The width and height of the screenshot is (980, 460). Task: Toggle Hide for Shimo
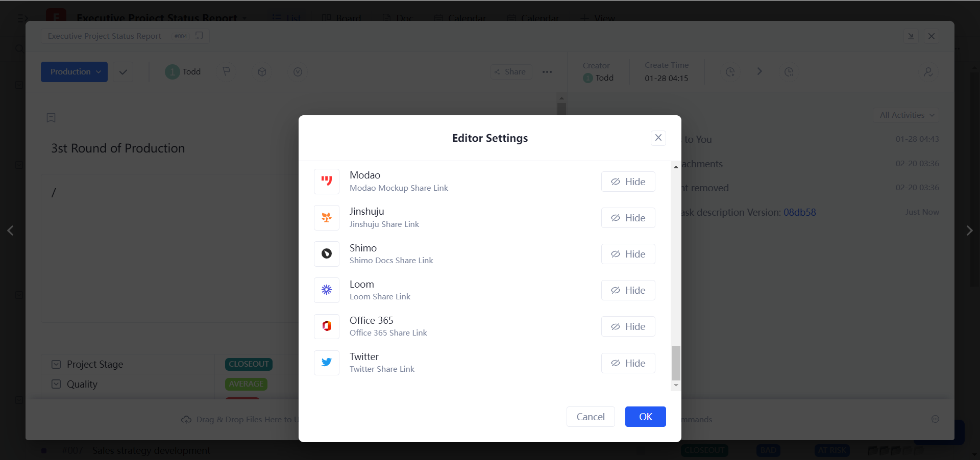[628, 254]
